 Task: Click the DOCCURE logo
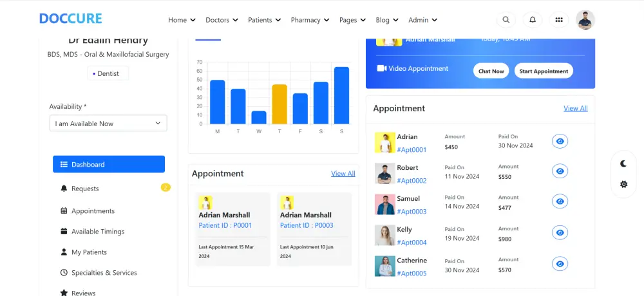pyautogui.click(x=71, y=19)
